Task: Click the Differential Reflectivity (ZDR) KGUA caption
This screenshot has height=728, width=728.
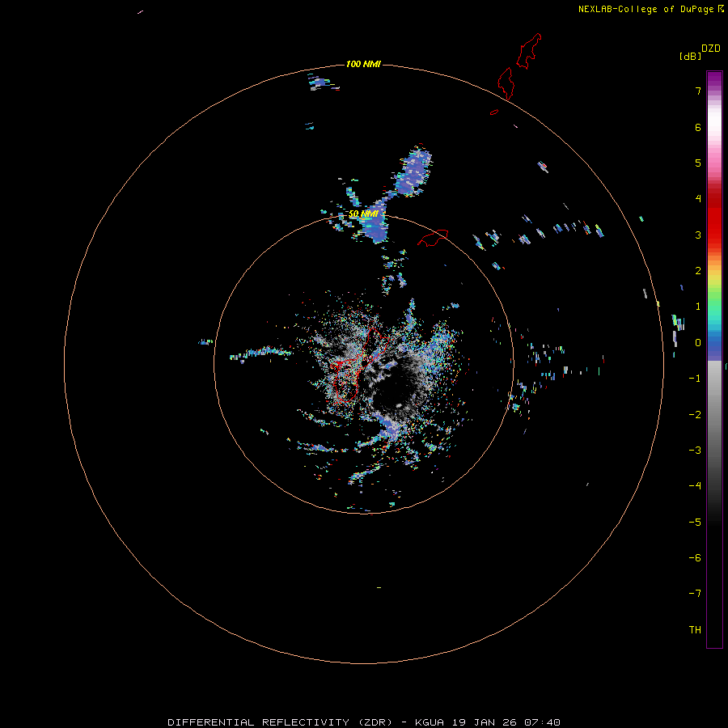Action: point(364,722)
